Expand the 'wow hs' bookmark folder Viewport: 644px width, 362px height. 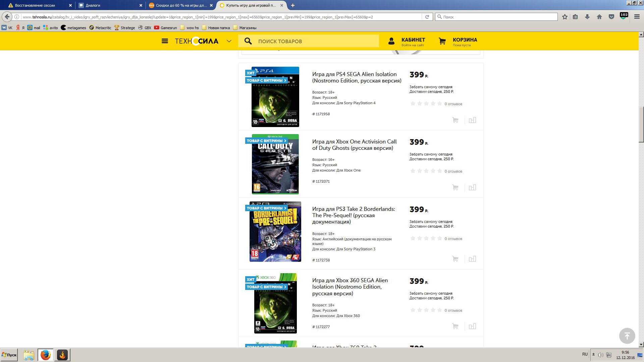pyautogui.click(x=190, y=28)
